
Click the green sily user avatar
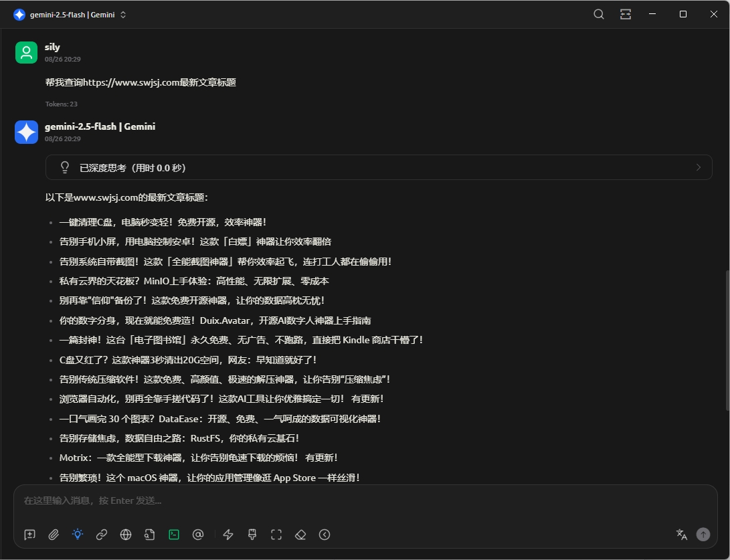click(27, 52)
